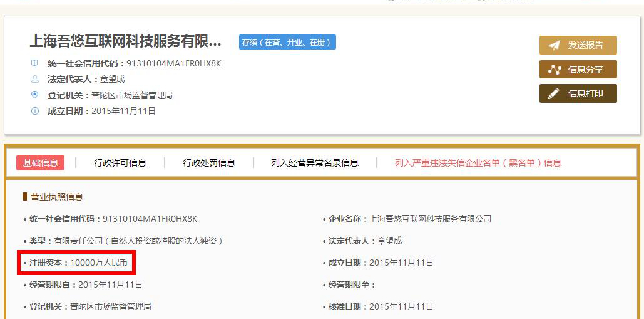The image size is (644, 319).
Task: Click company name 上海吾悠互联网科技服务有限公司
Action: point(431,219)
